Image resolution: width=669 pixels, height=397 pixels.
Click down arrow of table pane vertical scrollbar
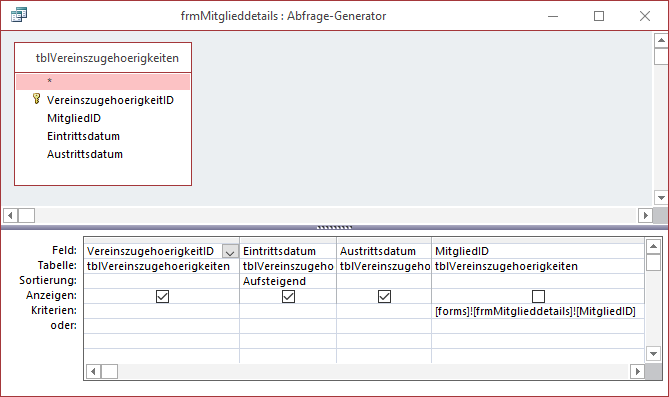pos(661,198)
